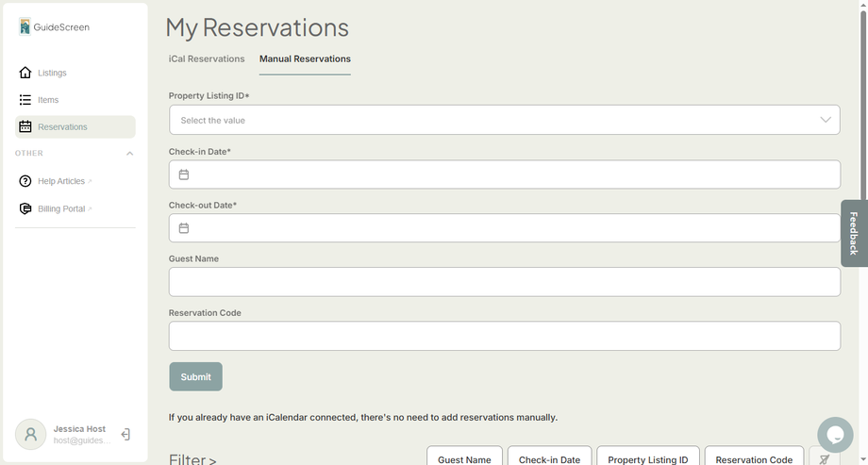Click the iCalendar notice text

pos(363,418)
